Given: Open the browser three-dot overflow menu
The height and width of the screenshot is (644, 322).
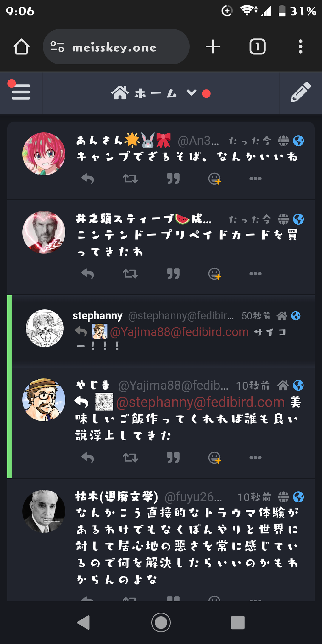Looking at the screenshot, I should tap(301, 47).
